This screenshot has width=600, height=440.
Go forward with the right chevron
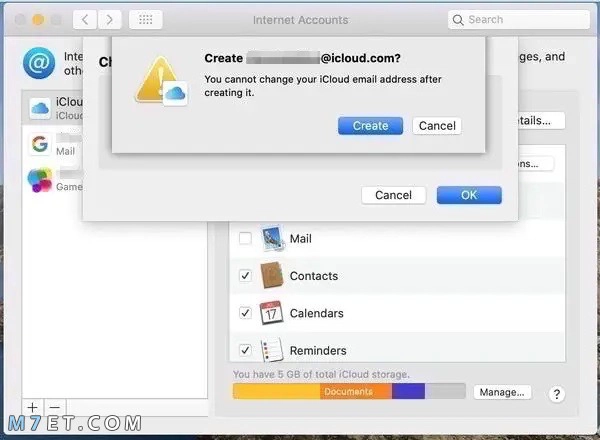pos(109,20)
